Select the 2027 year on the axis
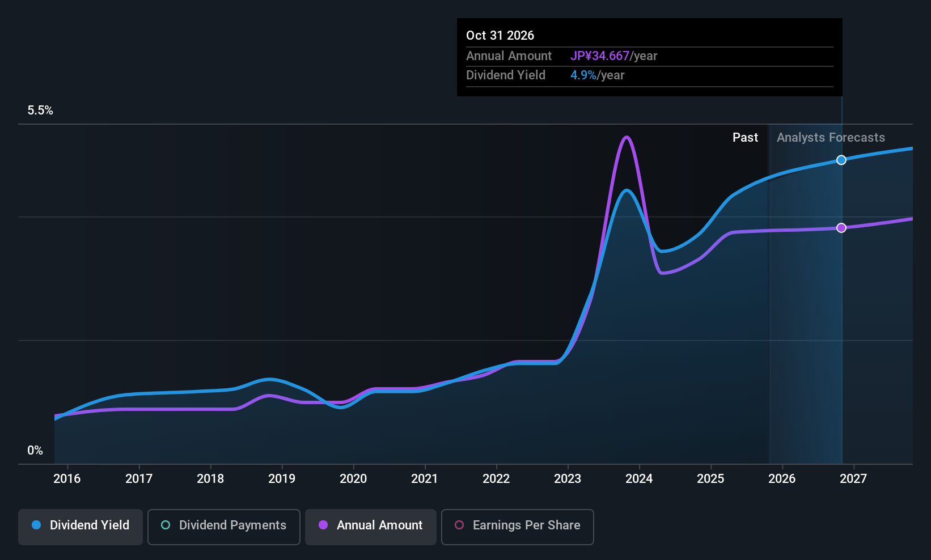Viewport: 931px width, 560px height. click(853, 479)
